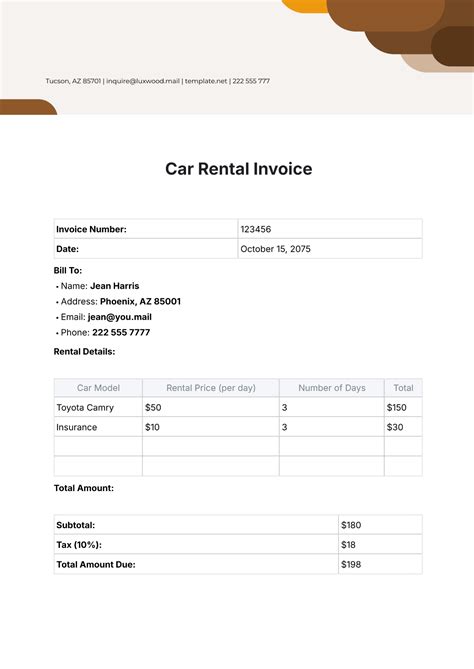The height and width of the screenshot is (669, 474).
Task: Click the inquire@luxwood.mail email in header
Action: click(x=143, y=81)
